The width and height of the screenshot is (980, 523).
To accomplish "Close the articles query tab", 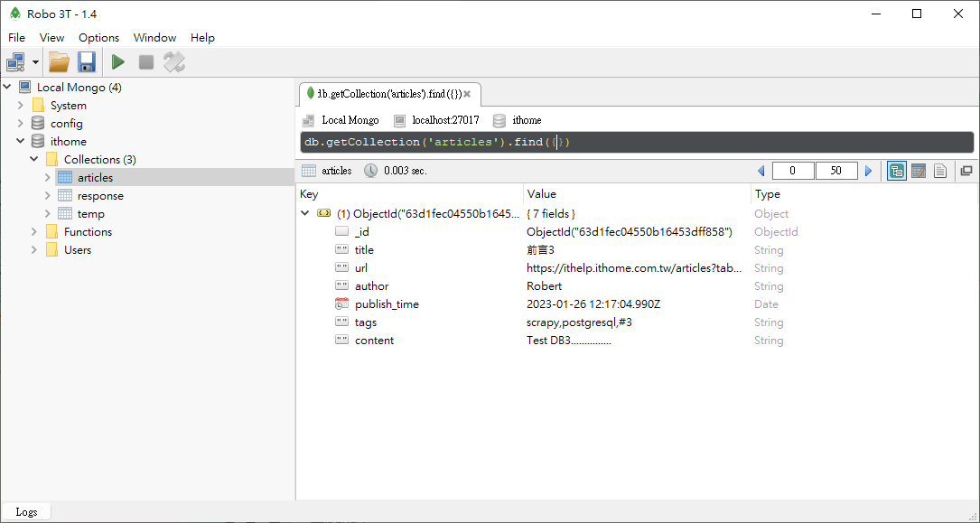I will coord(467,94).
